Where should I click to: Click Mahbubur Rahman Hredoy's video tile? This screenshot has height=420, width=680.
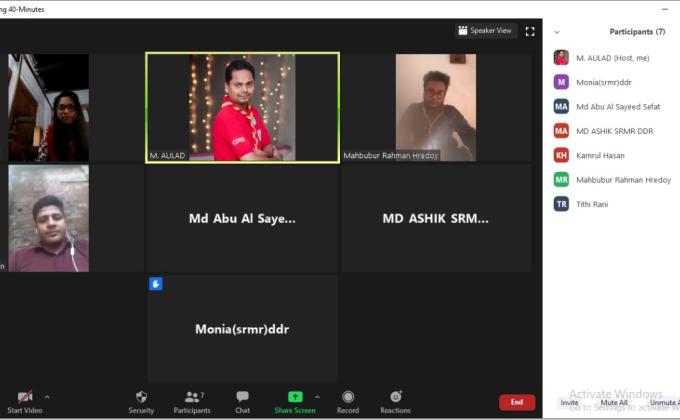click(436, 107)
